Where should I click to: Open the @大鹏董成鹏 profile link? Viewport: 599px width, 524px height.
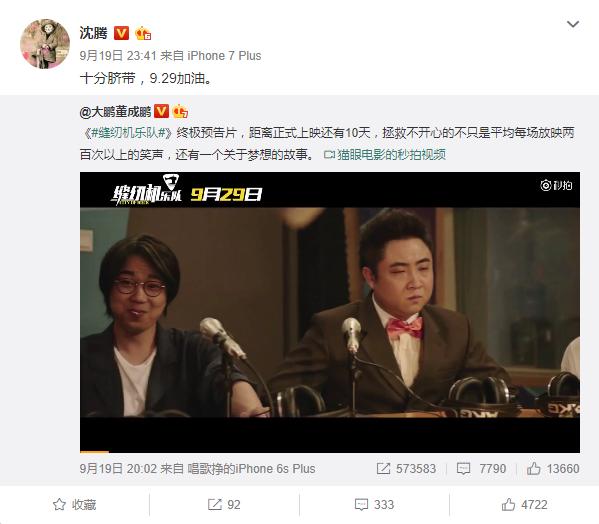(115, 112)
